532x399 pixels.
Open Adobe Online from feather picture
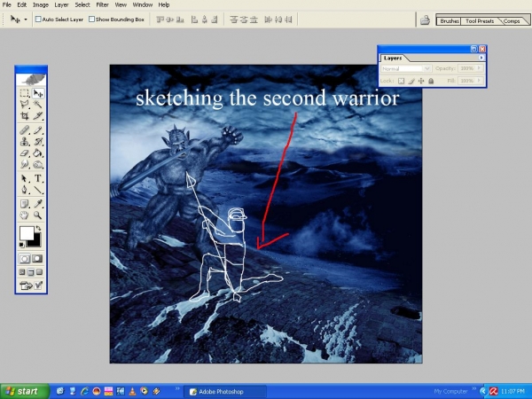click(31, 80)
